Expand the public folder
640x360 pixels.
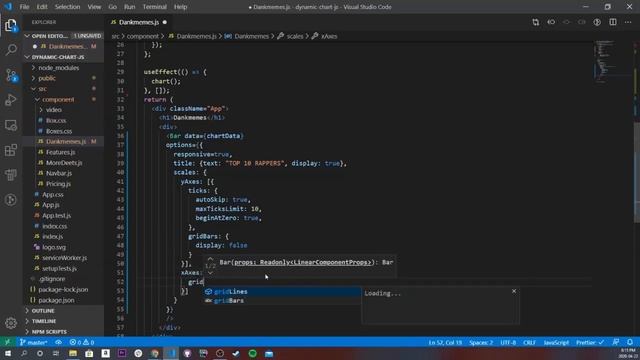(47, 78)
